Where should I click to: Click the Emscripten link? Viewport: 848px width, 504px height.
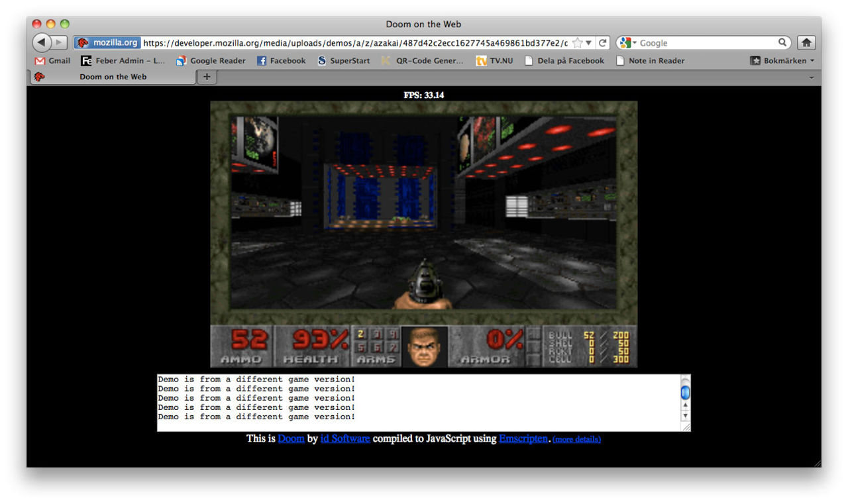click(523, 438)
